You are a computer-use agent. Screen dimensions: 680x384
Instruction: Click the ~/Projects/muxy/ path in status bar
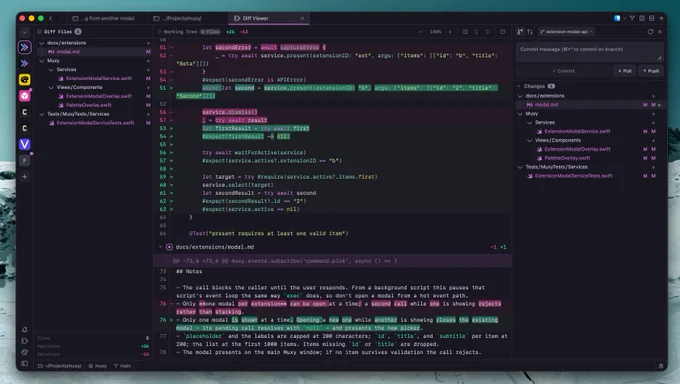coord(60,366)
